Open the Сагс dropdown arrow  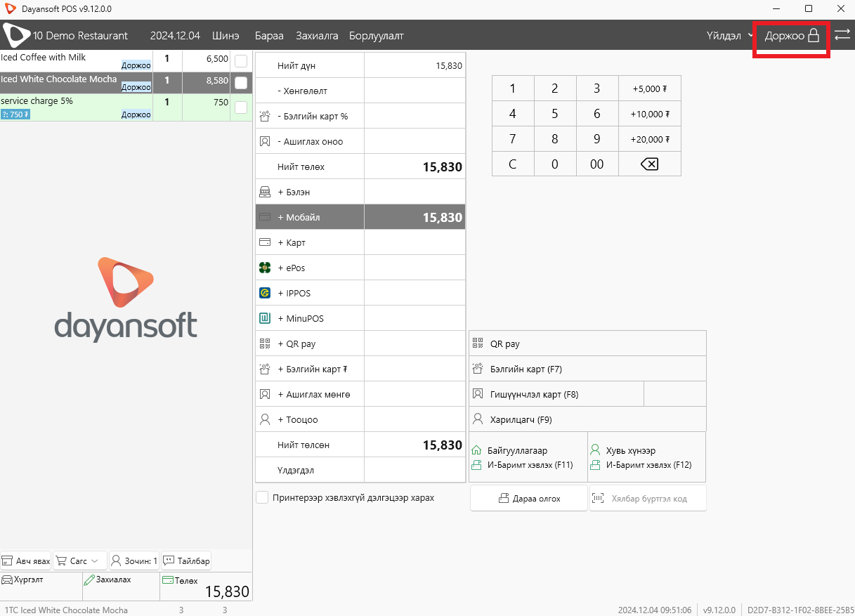pos(94,561)
